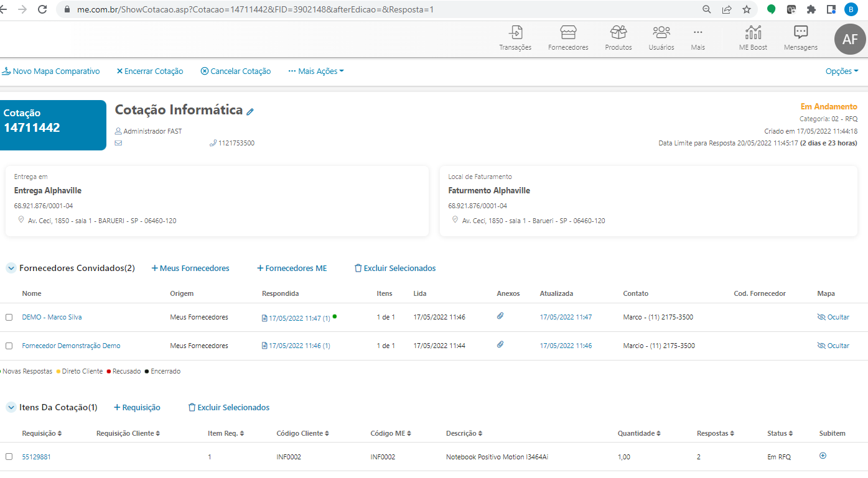The width and height of the screenshot is (868, 478).
Task: Sort by the Item Req. column
Action: (226, 433)
